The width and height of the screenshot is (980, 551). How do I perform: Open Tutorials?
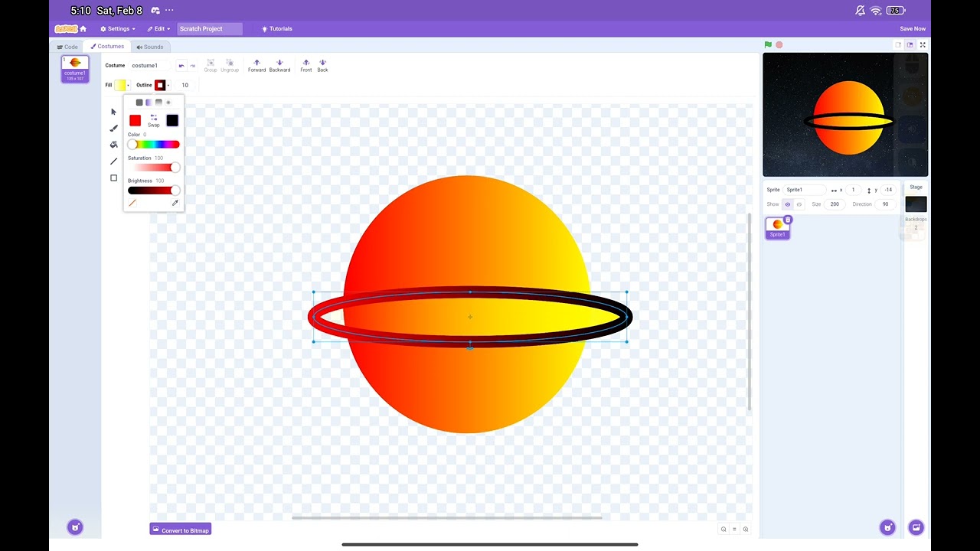coord(277,29)
